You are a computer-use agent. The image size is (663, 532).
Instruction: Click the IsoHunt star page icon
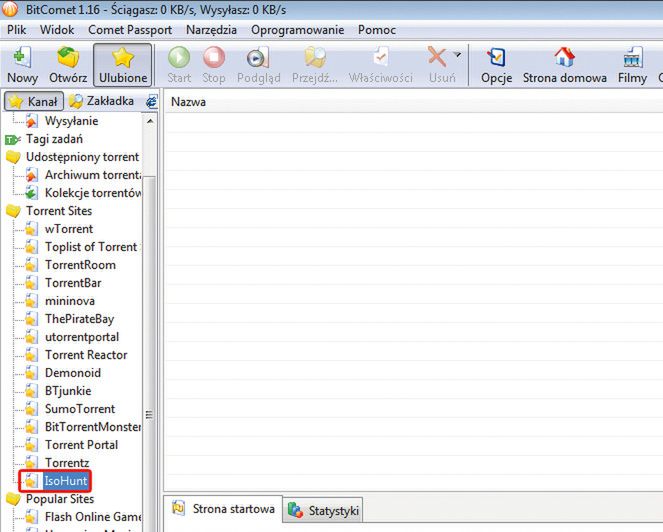pyautogui.click(x=31, y=481)
